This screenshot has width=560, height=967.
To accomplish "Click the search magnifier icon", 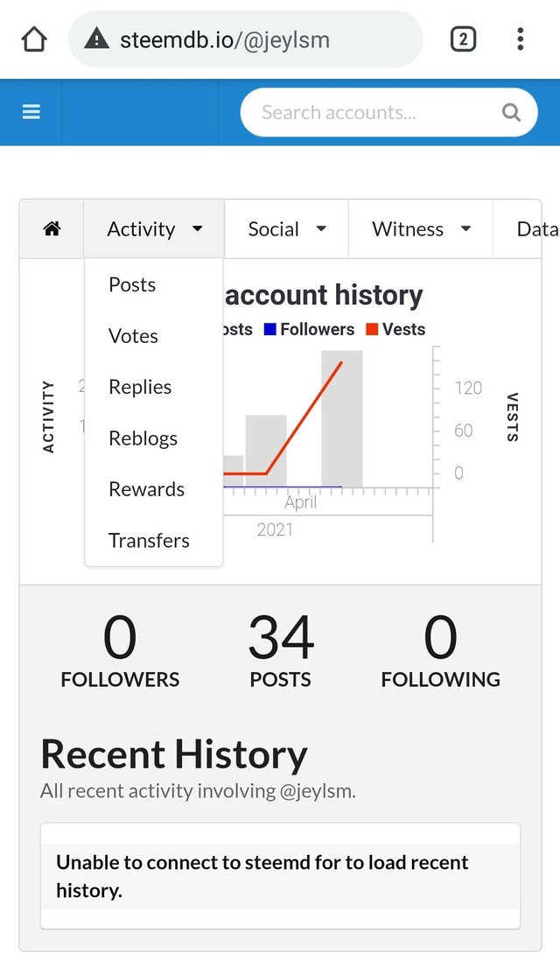I will click(511, 112).
